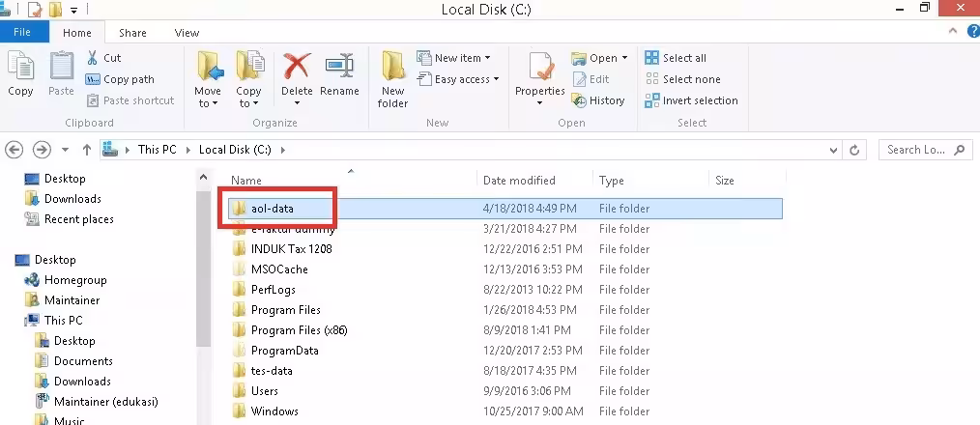
Task: Create a New folder from the ribbon
Action: [392, 79]
